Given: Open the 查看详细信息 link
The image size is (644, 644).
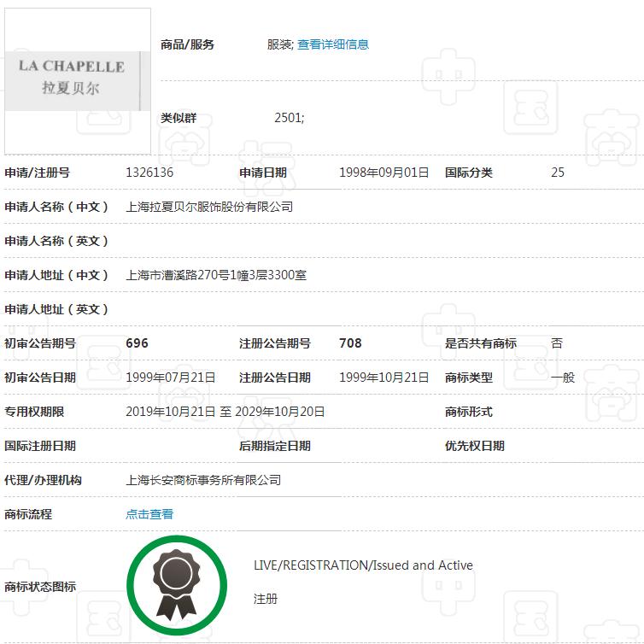Looking at the screenshot, I should (333, 44).
